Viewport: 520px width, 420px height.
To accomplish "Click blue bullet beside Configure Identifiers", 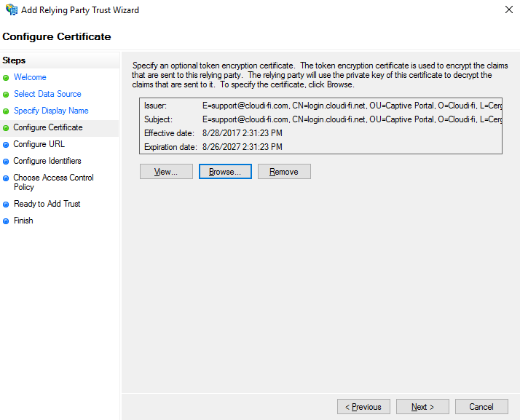I will (x=6, y=162).
